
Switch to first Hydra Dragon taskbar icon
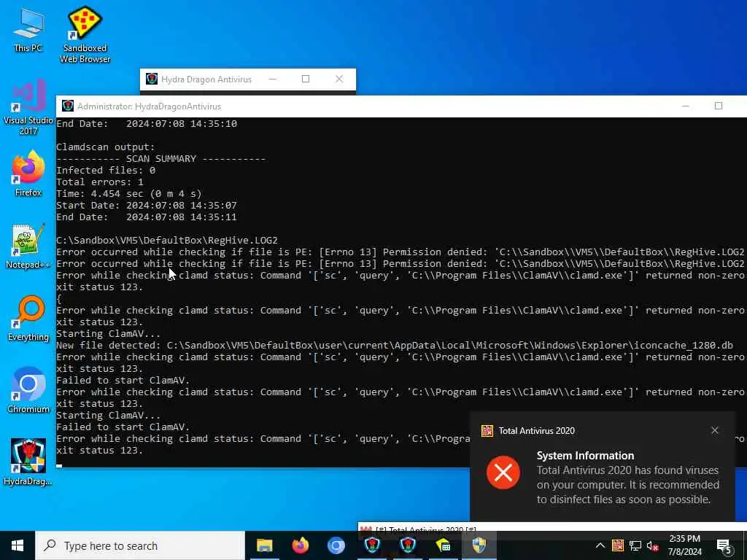point(372,545)
